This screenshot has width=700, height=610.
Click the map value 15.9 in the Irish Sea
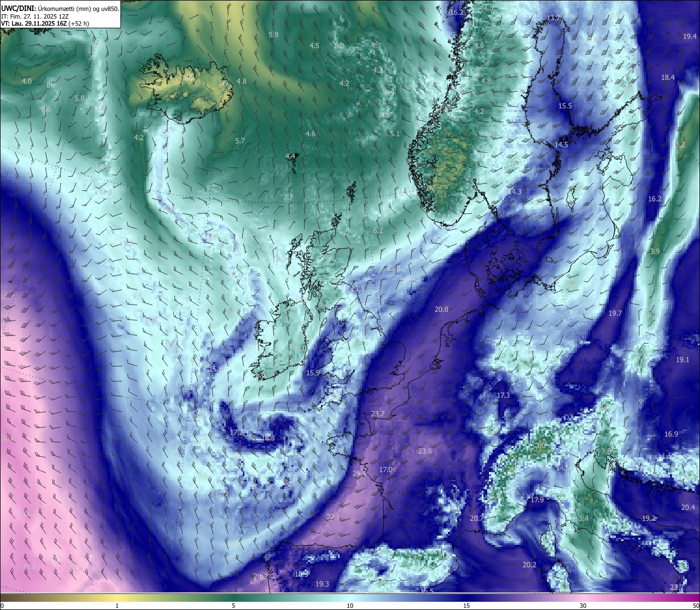[x=313, y=373]
